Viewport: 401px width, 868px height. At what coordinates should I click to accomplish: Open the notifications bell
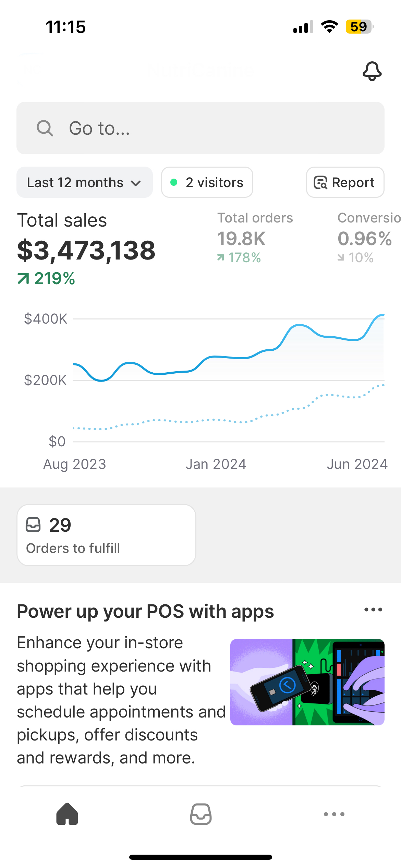[x=372, y=71]
